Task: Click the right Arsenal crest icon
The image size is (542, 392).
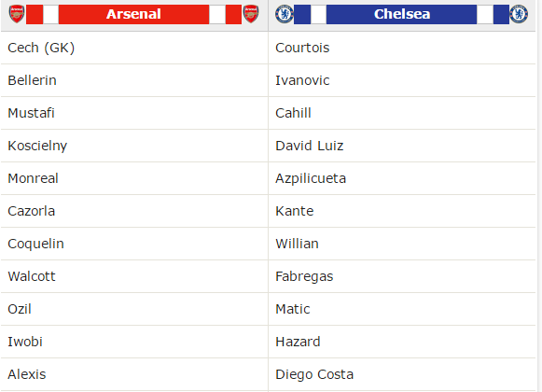Action: [x=251, y=14]
